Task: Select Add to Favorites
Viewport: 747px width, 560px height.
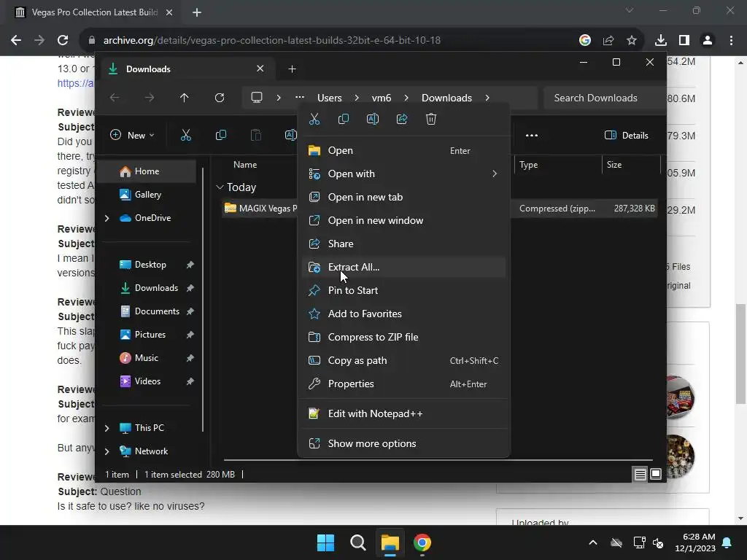Action: point(403,314)
